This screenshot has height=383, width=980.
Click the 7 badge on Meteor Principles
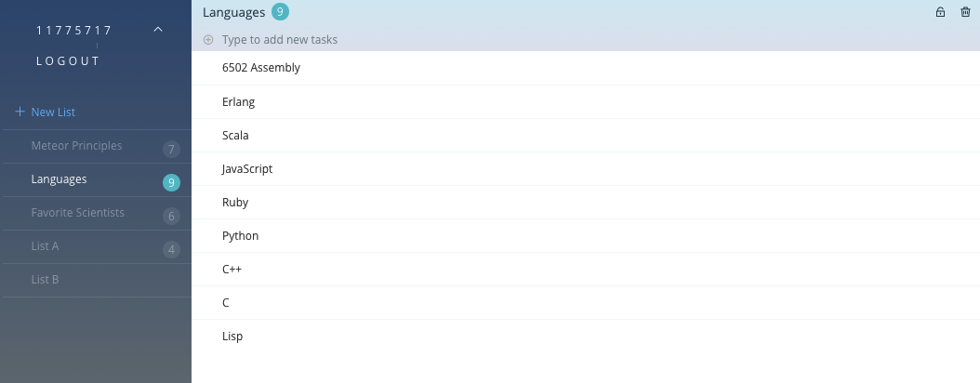click(170, 150)
